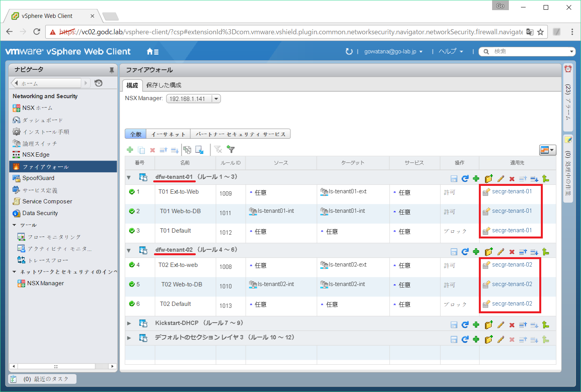This screenshot has height=392, width=581.
Task: Click green Merge Section arrow in dfw-tenant-01 row
Action: click(546, 178)
